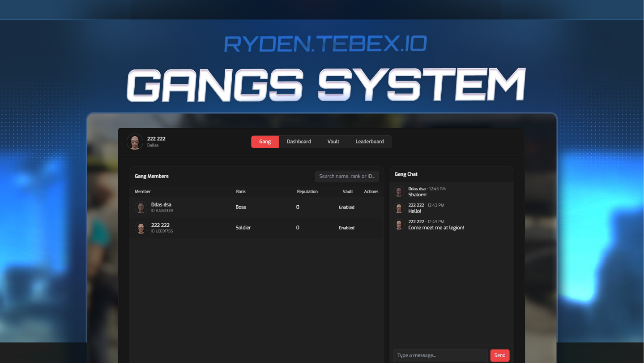The height and width of the screenshot is (363, 644).
Task: Click the player avatar beside '222 222 Ballas'
Action: (x=135, y=142)
